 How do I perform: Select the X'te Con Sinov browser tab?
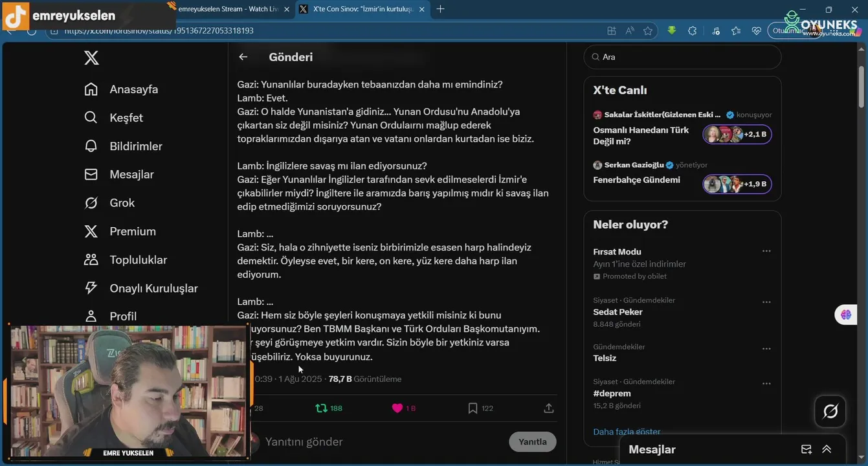point(363,9)
